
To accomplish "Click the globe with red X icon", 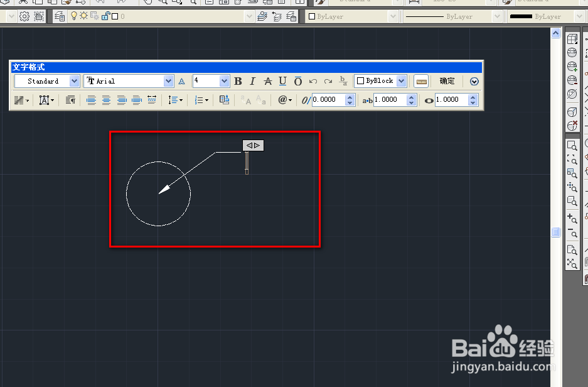I will [572, 126].
